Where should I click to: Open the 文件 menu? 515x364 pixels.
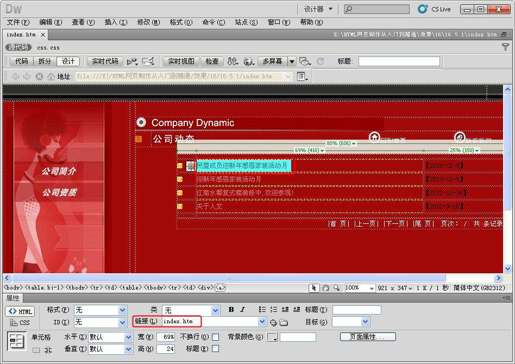click(x=18, y=22)
